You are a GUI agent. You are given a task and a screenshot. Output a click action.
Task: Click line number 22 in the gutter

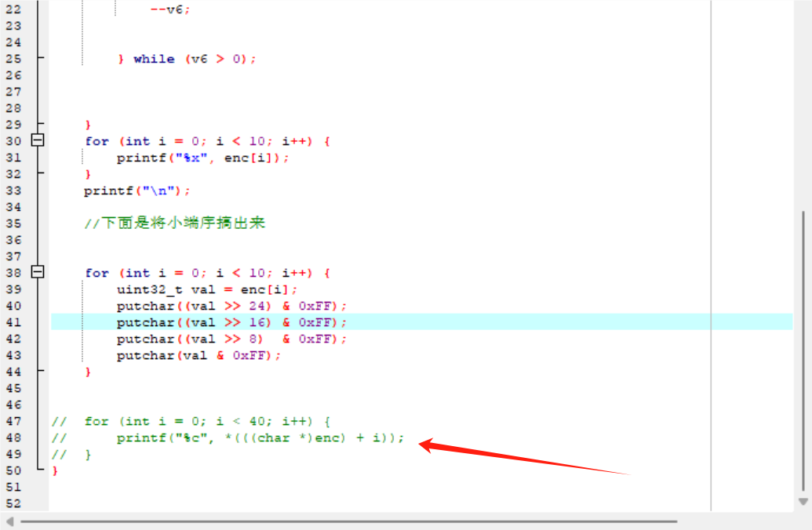(x=13, y=9)
